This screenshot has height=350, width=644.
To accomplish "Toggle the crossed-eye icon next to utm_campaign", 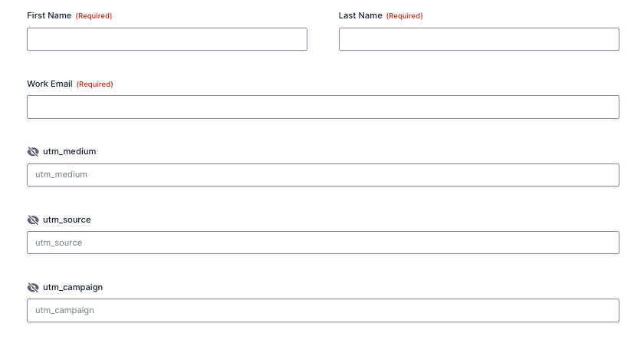I will pos(33,288).
